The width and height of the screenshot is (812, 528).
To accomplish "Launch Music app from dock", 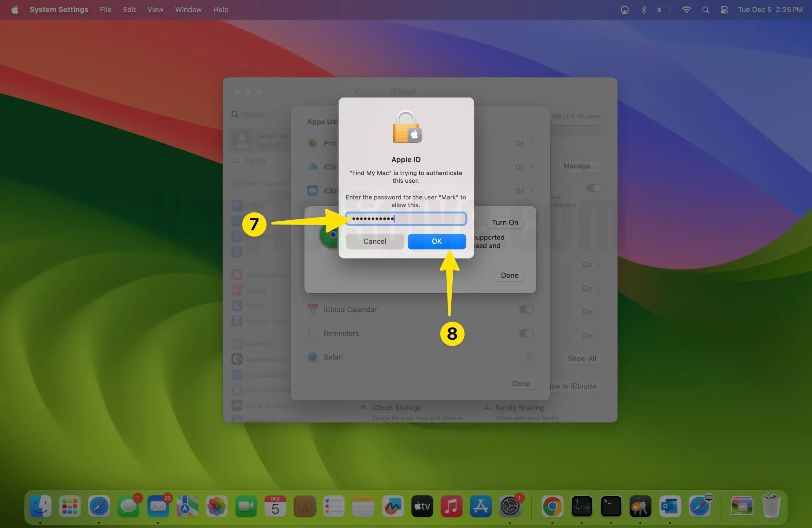I will (x=451, y=506).
